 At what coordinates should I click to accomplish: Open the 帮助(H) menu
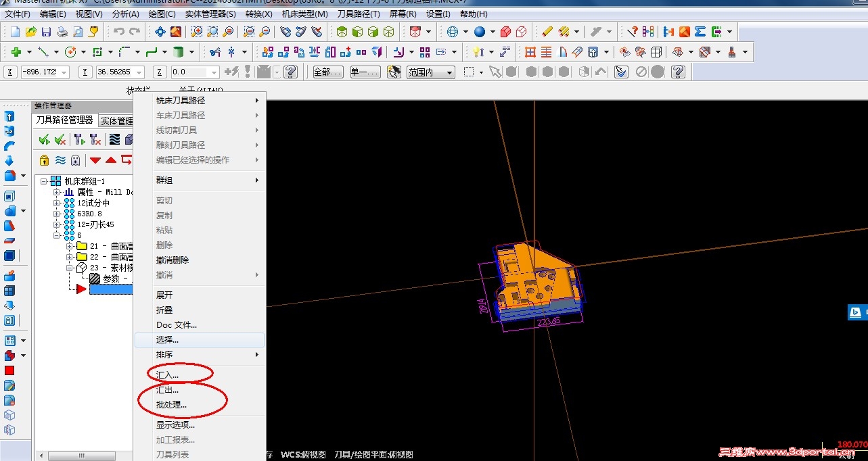coord(474,14)
